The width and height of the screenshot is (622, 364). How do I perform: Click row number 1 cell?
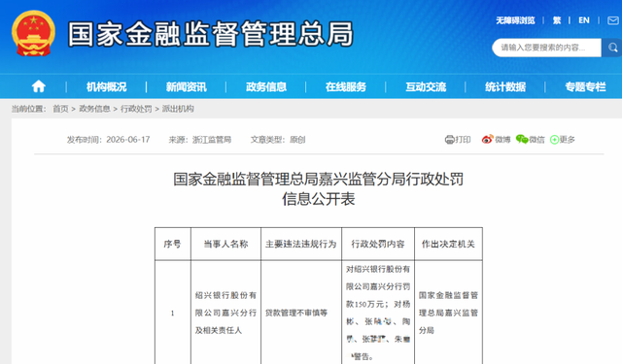point(173,313)
